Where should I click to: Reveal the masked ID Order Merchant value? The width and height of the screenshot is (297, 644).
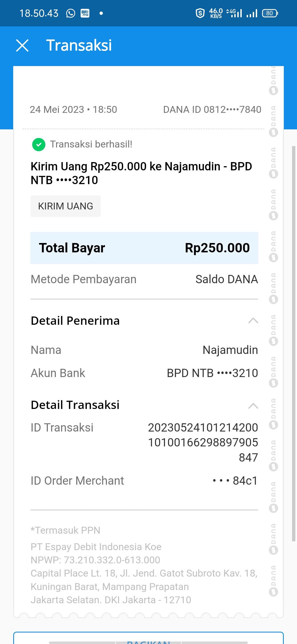pos(235,481)
